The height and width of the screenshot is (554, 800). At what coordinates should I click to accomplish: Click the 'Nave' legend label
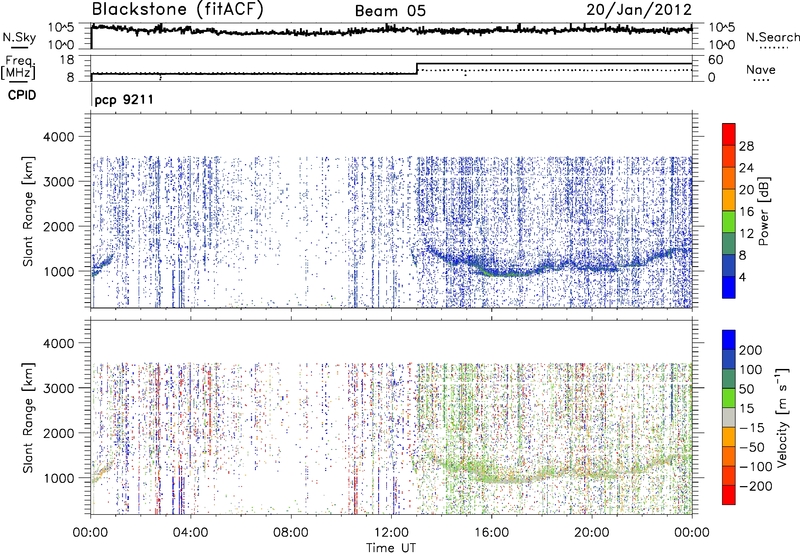click(x=761, y=69)
